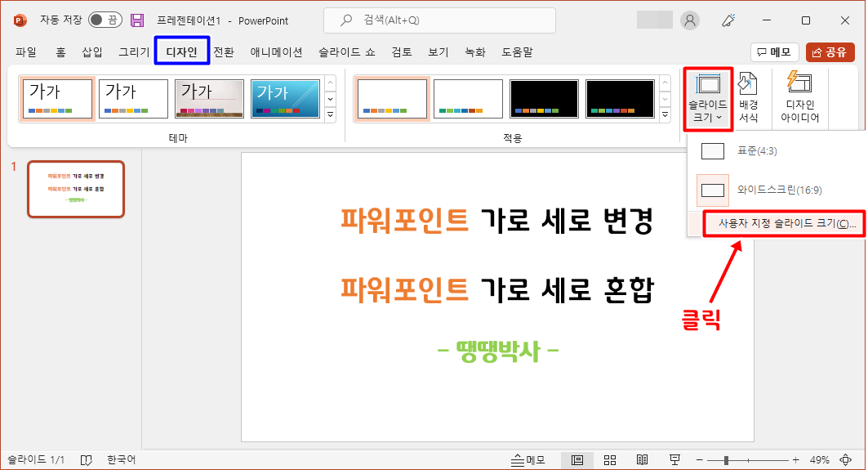Viewport: 868px width, 470px height.
Task: Open the 검토 ribbon tab
Action: [402, 51]
